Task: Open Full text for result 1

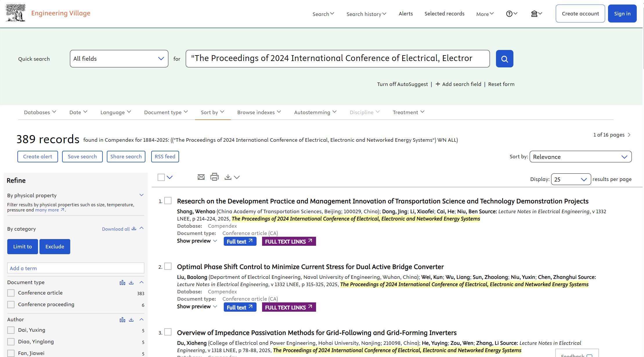Action: click(240, 241)
